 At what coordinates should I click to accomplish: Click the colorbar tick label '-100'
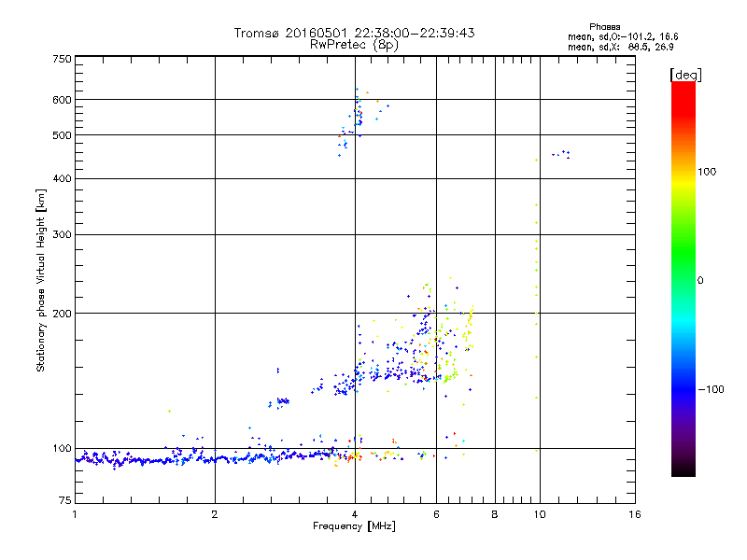[x=711, y=389]
